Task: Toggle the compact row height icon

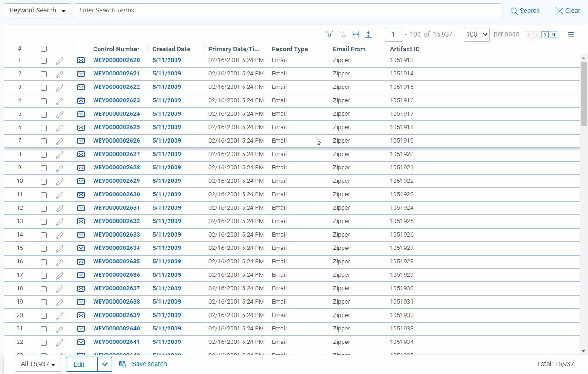Action: click(368, 34)
